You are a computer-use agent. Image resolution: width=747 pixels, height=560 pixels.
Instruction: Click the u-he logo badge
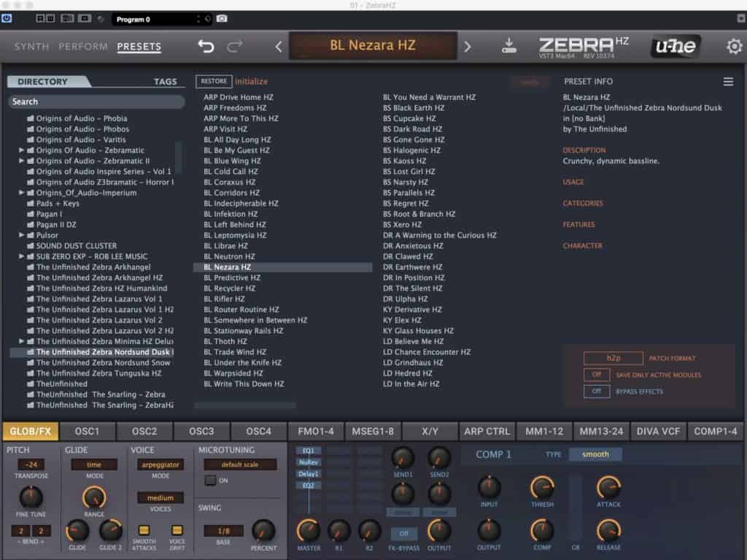pos(676,46)
